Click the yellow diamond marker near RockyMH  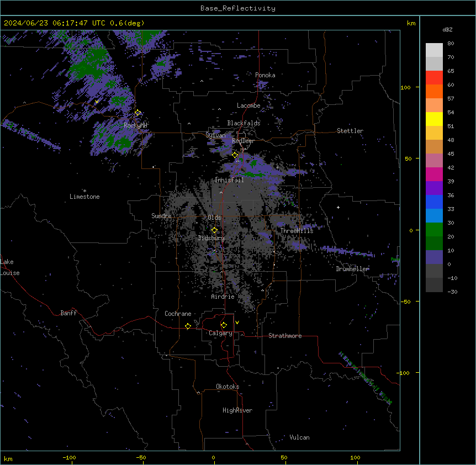[x=138, y=113]
